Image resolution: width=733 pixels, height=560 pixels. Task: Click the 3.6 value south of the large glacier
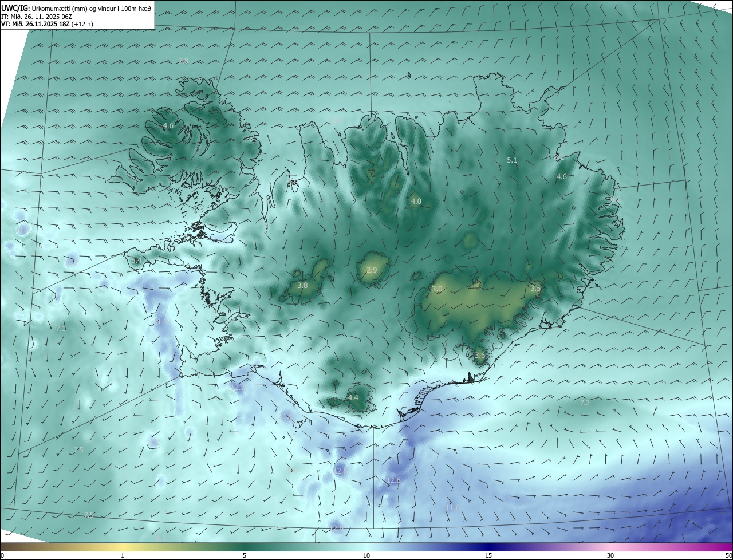point(480,356)
